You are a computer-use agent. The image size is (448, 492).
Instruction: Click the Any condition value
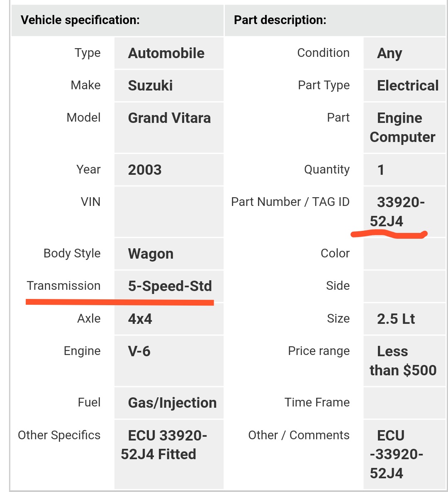click(x=390, y=53)
